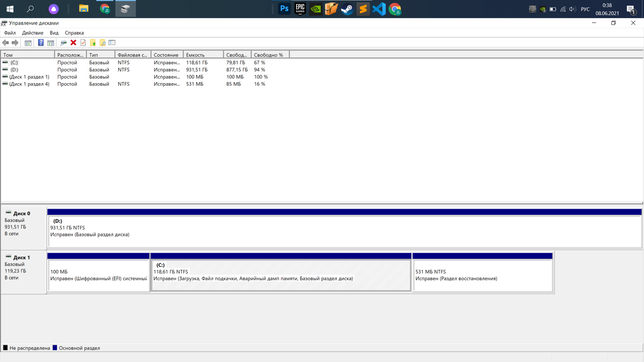Sort by the Свободно % column header
This screenshot has height=362, width=644.
tap(270, 55)
